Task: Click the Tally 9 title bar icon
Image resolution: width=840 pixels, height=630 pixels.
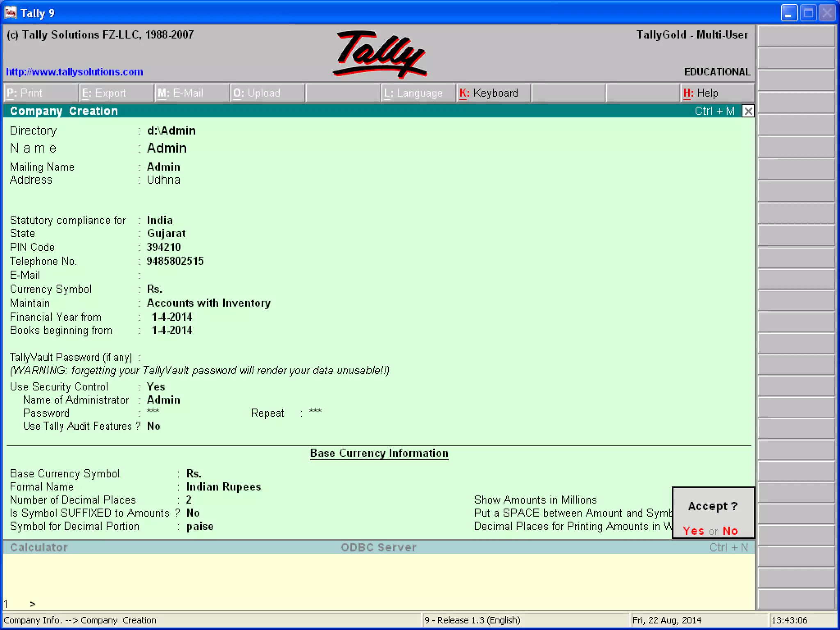Action: tap(10, 13)
